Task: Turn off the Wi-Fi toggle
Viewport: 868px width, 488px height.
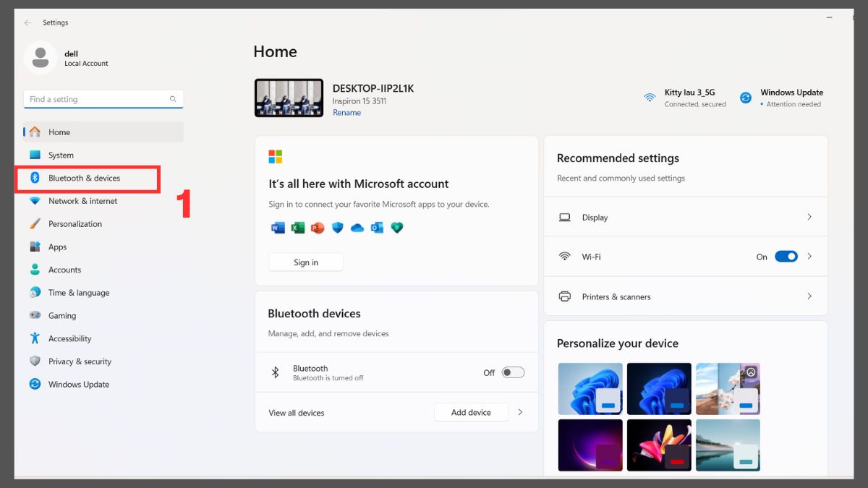Action: coord(786,257)
